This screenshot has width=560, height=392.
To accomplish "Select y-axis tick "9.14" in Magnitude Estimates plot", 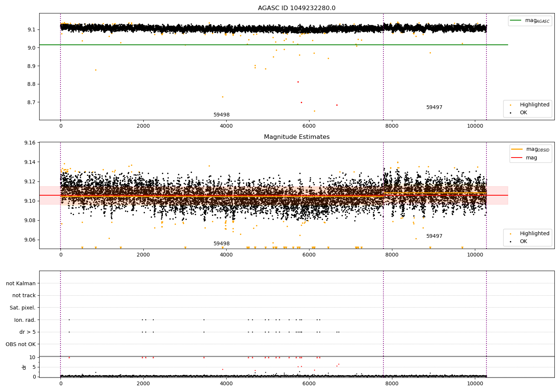I will click(x=30, y=162).
